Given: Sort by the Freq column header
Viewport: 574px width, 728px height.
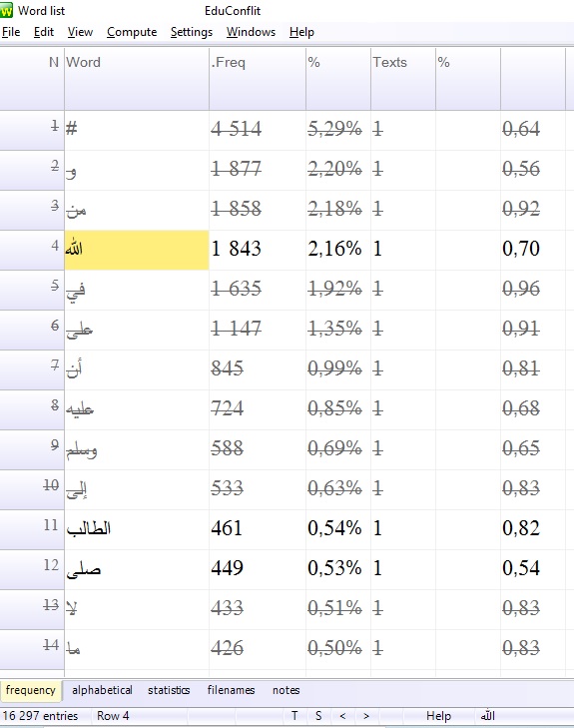Looking at the screenshot, I should [258, 79].
